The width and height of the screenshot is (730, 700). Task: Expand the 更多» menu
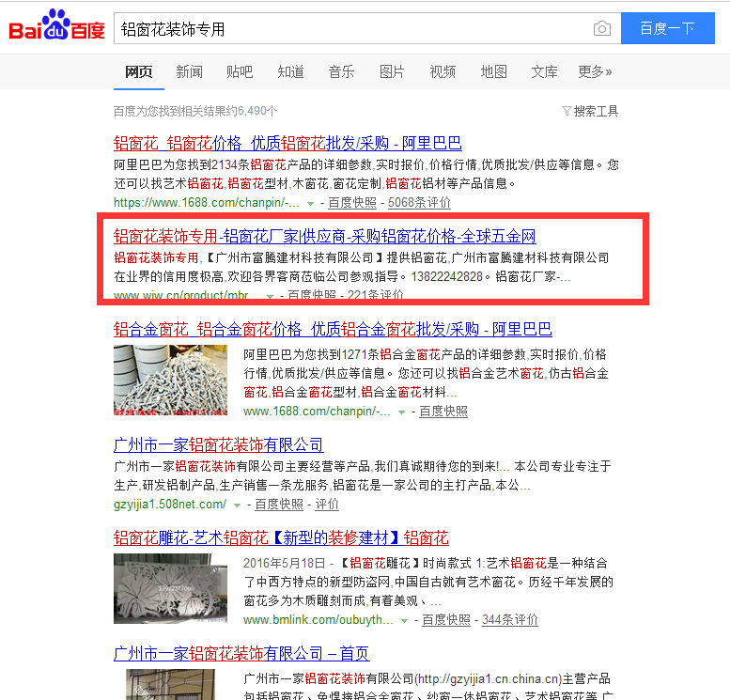(595, 71)
